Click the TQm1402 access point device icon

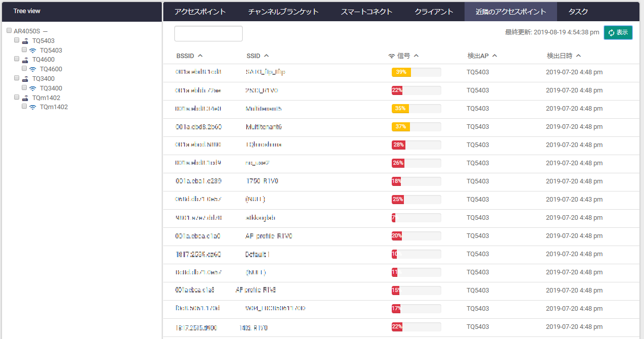coord(25,98)
